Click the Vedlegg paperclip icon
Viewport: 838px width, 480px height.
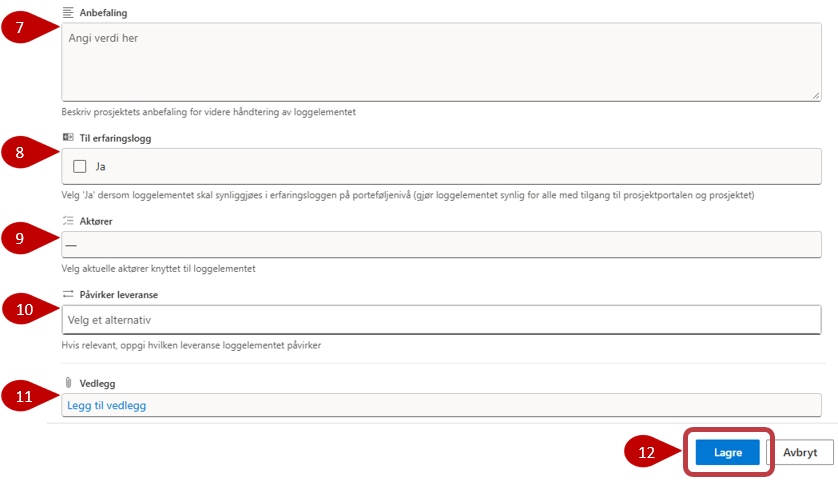pyautogui.click(x=68, y=382)
